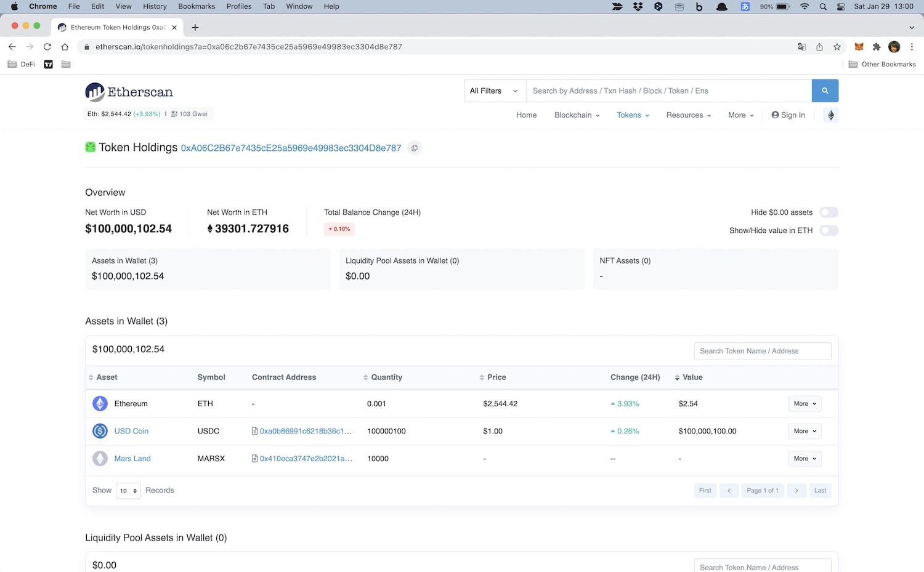The width and height of the screenshot is (924, 572).
Task: Copy the wallet address with the copy icon
Action: coord(415,148)
